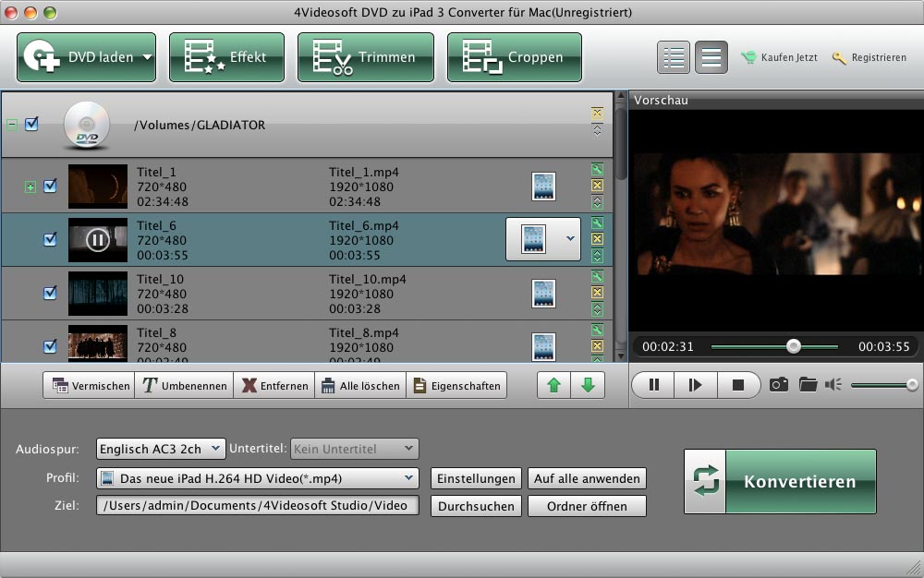
Task: Click the preview playback position slider
Action: tap(774, 346)
